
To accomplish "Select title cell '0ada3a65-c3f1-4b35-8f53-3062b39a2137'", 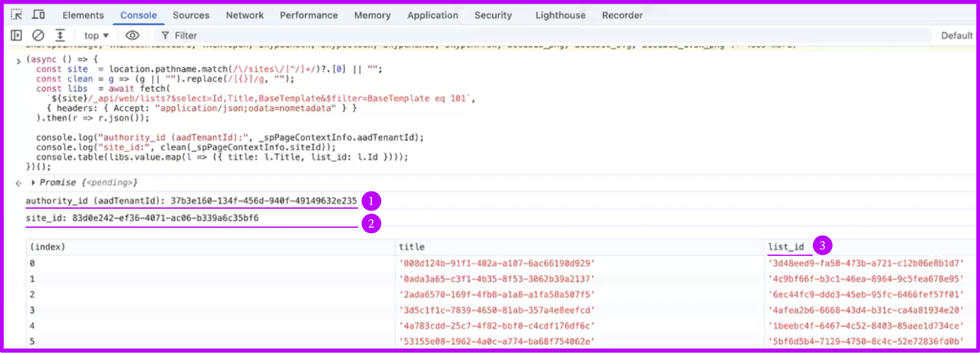I will coord(497,278).
